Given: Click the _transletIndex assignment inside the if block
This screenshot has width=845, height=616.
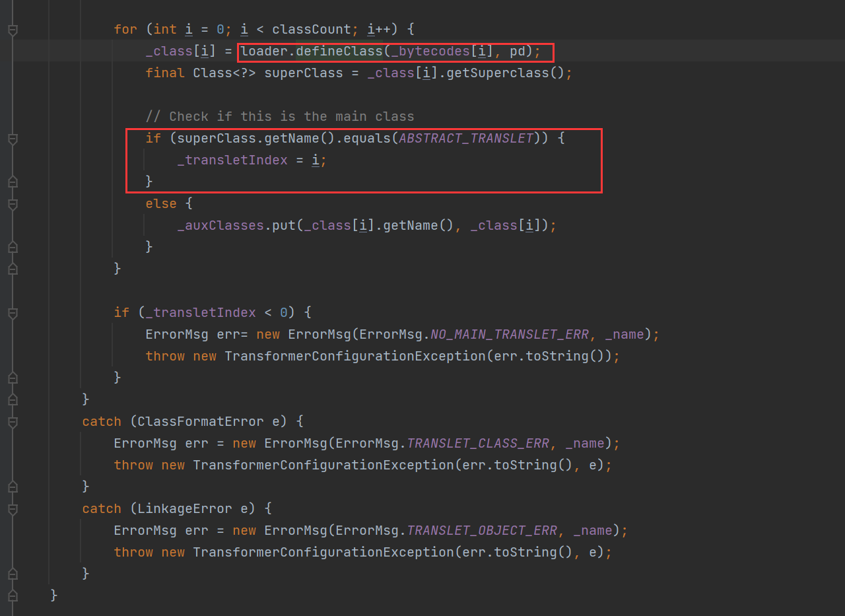Looking at the screenshot, I should click(232, 160).
